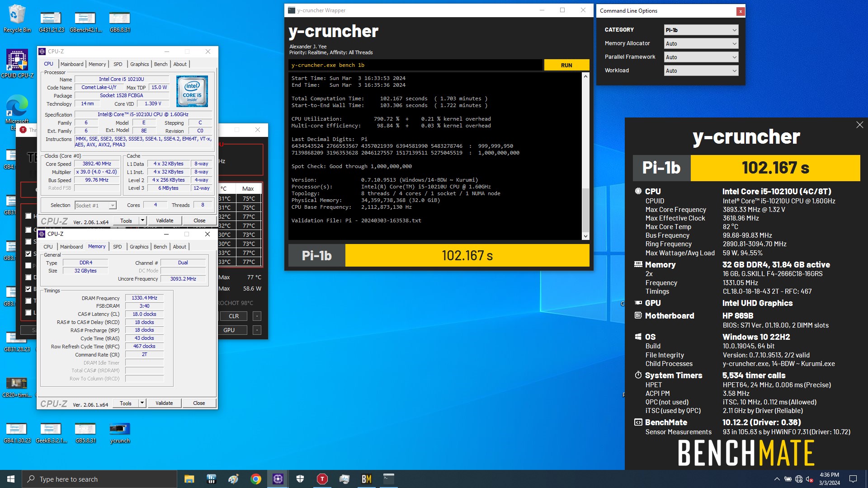
Task: Close the BenchMate y-cruncher result panel
Action: (x=859, y=125)
